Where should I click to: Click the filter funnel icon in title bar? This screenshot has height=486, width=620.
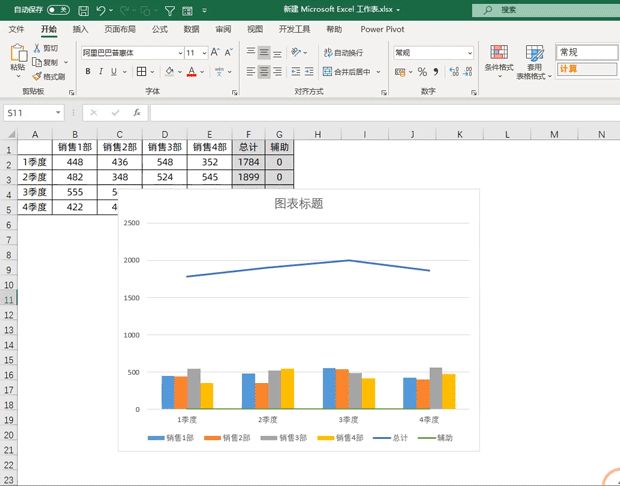(x=170, y=10)
